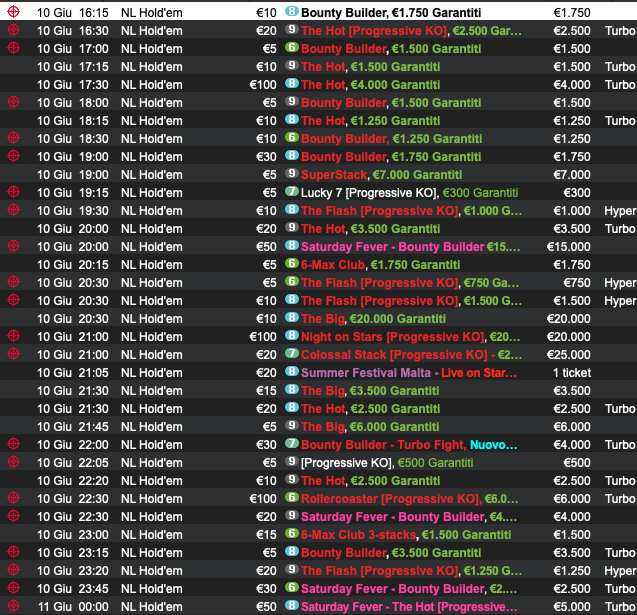
Task: Click the '€7.000' prize cell
Action: (x=572, y=175)
